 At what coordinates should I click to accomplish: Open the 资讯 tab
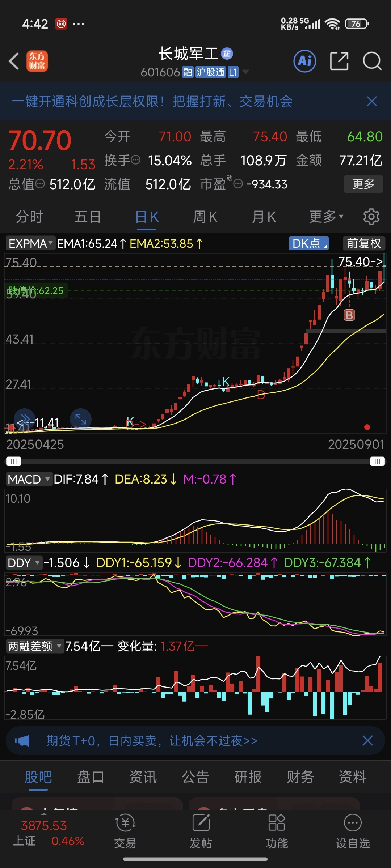pos(143,776)
